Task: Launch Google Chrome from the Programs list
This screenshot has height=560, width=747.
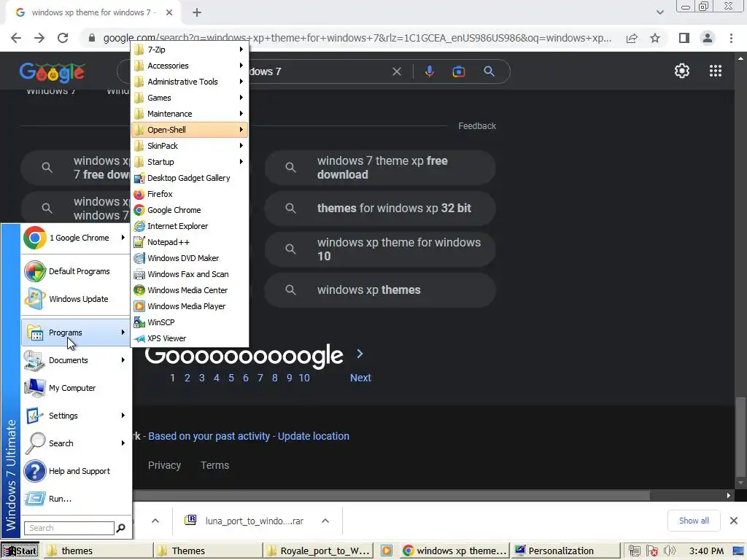Action: (x=190, y=210)
